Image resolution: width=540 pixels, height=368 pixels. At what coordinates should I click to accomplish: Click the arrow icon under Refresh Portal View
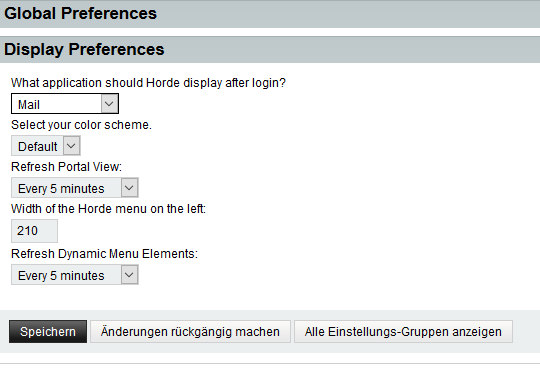[129, 188]
